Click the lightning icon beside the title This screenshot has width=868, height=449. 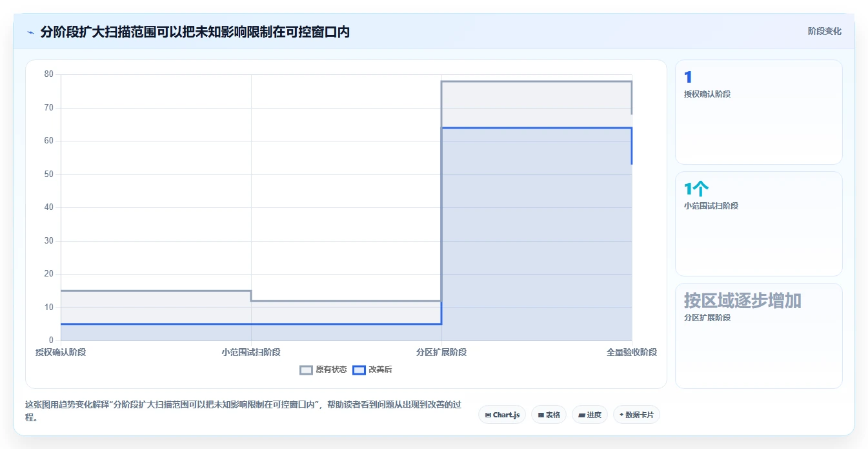click(x=30, y=32)
